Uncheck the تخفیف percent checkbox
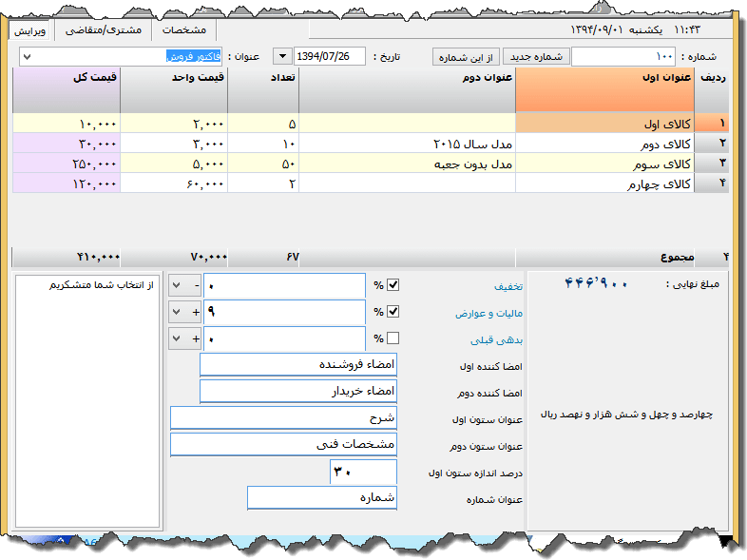Image resolution: width=747 pixels, height=560 pixels. coord(393,285)
